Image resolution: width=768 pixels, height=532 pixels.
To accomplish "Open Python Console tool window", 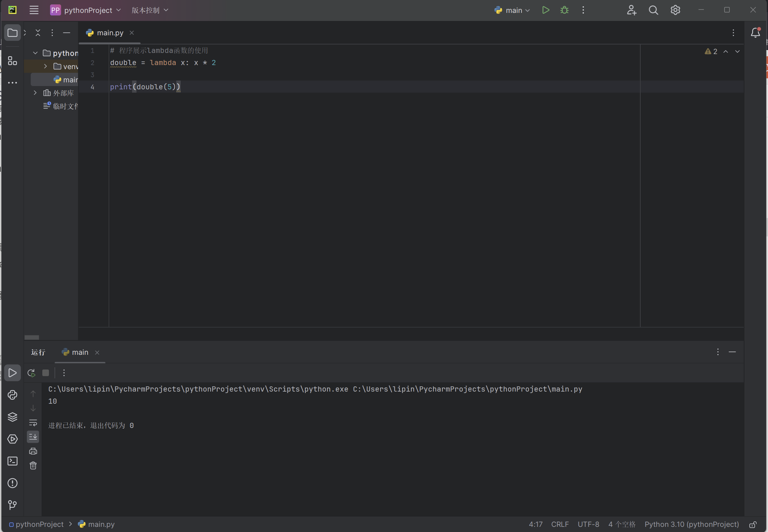I will (x=13, y=395).
